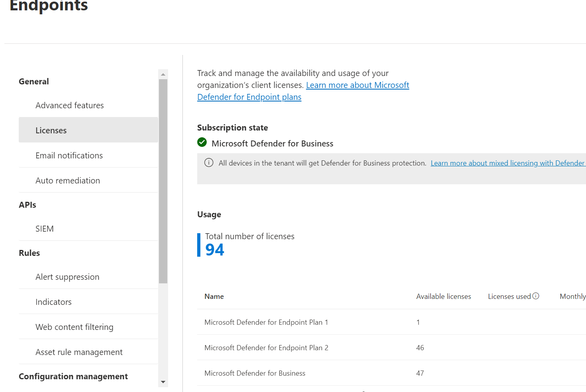
Task: Click the scrollbar up arrow in the sidebar
Action: [163, 74]
